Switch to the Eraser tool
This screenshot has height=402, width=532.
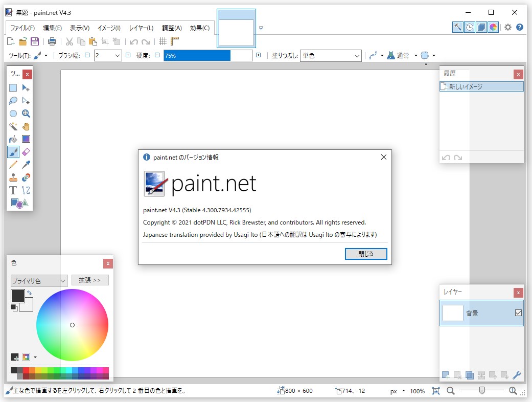[x=26, y=151]
